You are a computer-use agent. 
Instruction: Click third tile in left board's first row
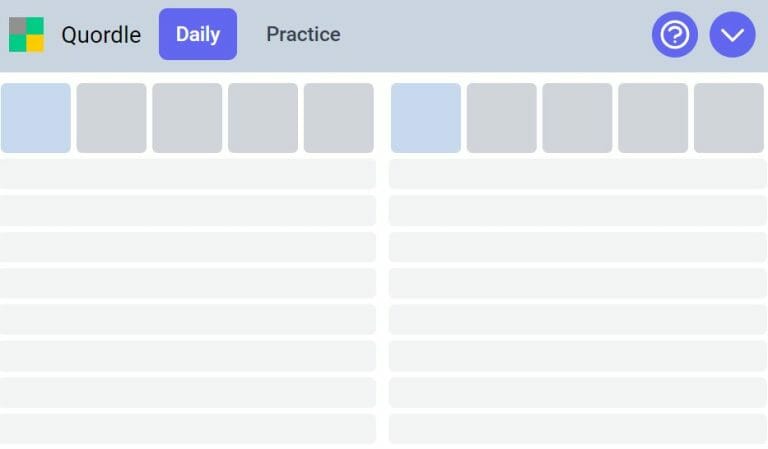[187, 118]
